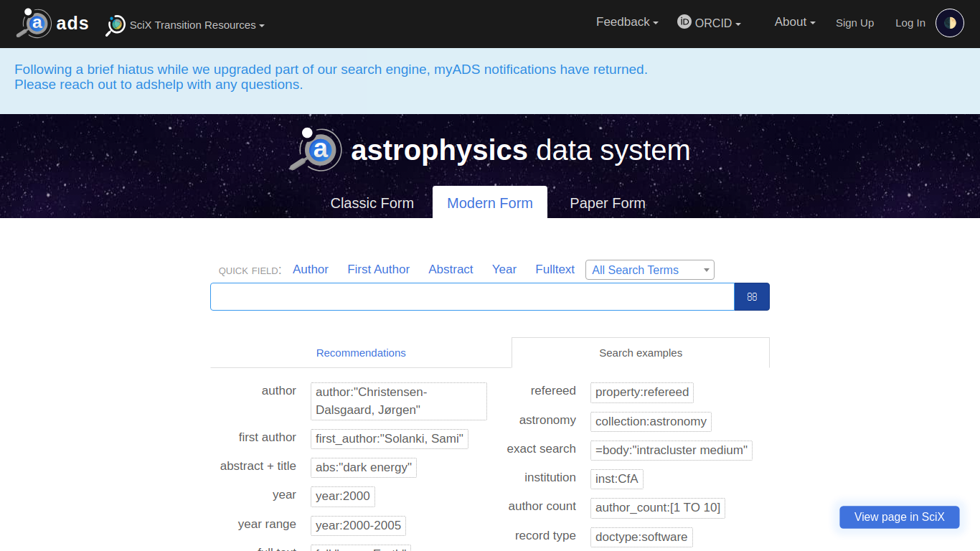Click the author_count:[1 TO 10] example
Image resolution: width=980 pixels, height=551 pixels.
click(658, 508)
